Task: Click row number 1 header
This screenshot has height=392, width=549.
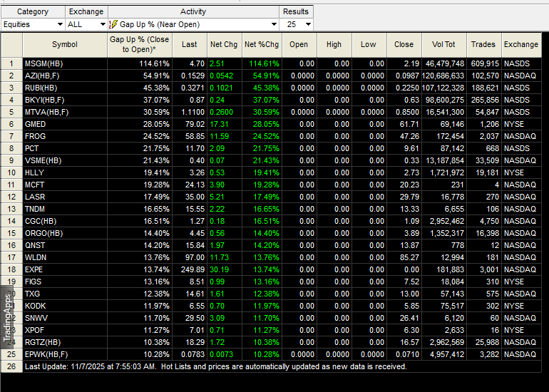Action: 11,63
